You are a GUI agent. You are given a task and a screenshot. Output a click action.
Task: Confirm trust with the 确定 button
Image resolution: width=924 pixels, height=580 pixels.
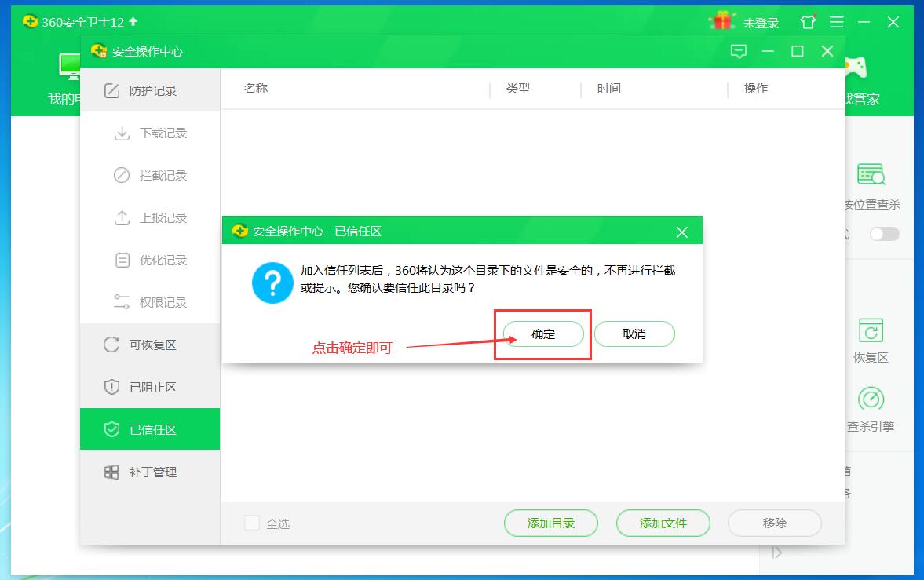pyautogui.click(x=542, y=334)
